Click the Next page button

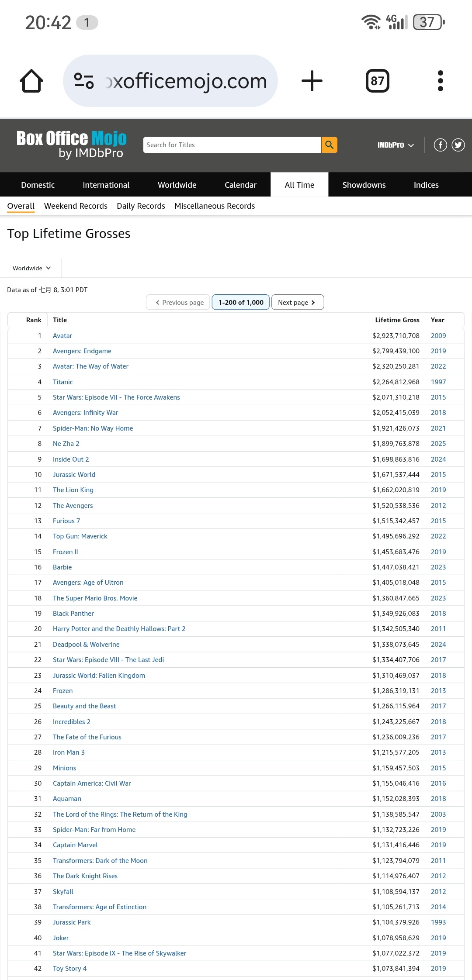297,302
